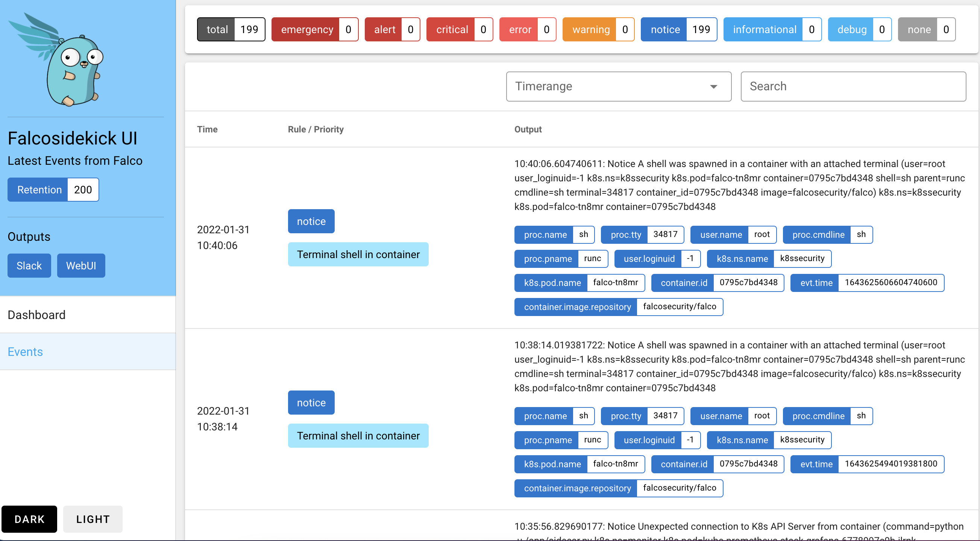Click the informational priority filter

[x=772, y=29]
